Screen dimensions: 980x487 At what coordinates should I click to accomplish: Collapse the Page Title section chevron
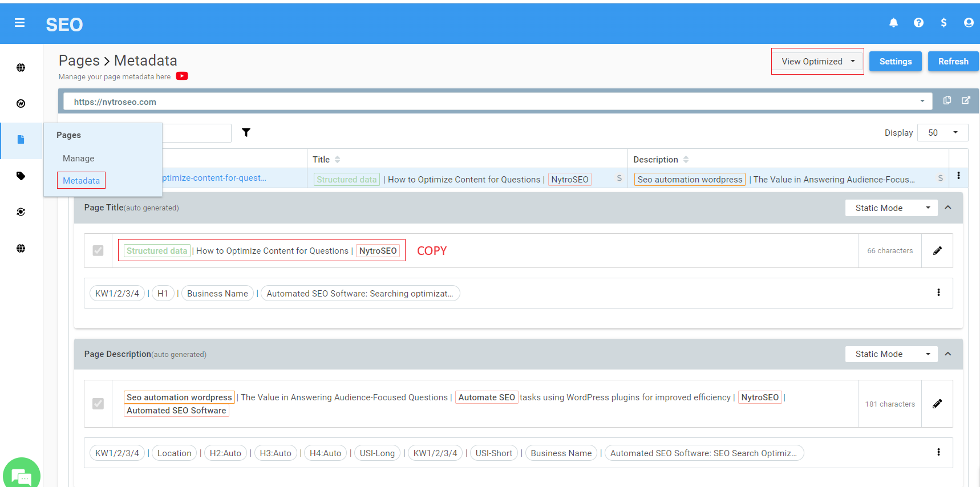point(948,208)
